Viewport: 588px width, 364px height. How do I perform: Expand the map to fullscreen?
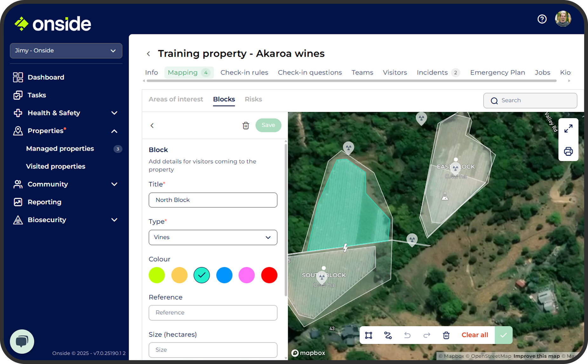(568, 128)
